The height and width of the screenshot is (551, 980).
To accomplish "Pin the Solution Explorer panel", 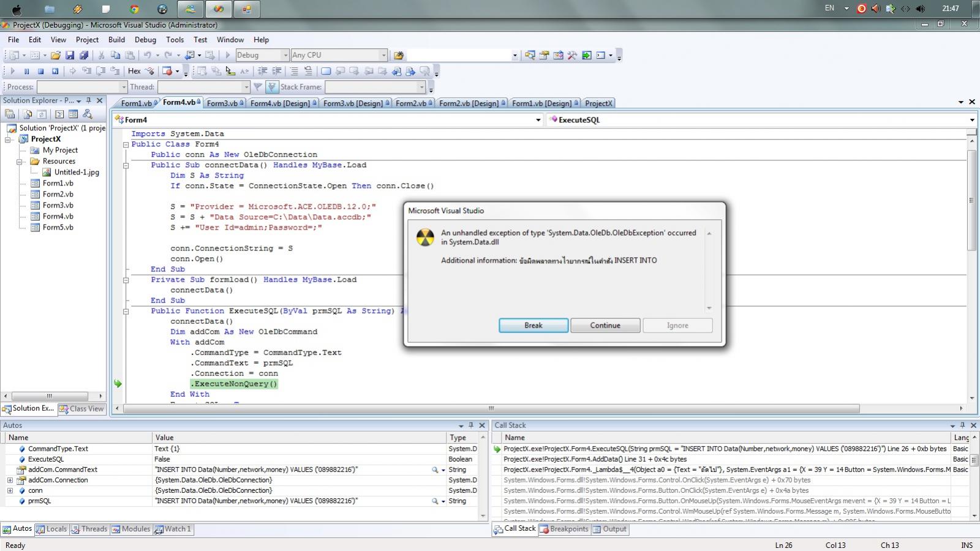I will click(x=89, y=100).
